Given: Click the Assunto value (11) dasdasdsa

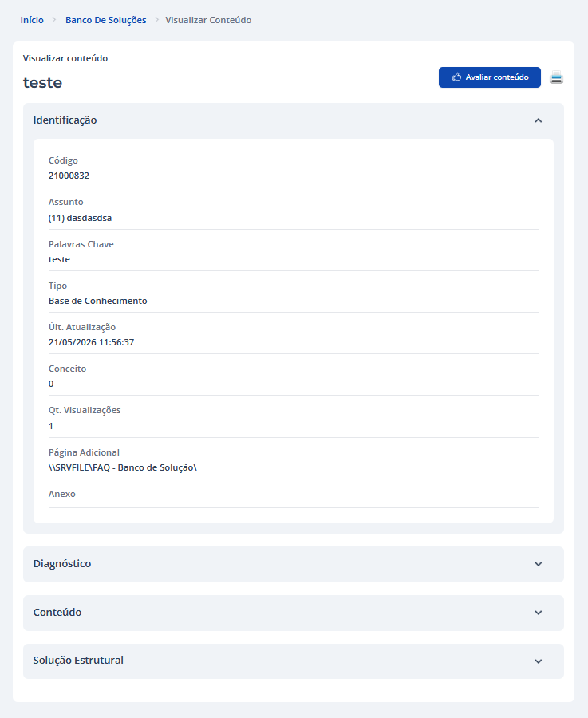Looking at the screenshot, I should (80, 218).
